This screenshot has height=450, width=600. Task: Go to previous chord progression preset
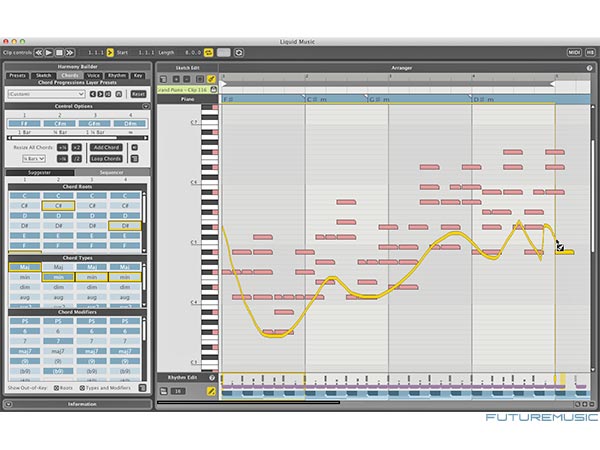[x=93, y=94]
